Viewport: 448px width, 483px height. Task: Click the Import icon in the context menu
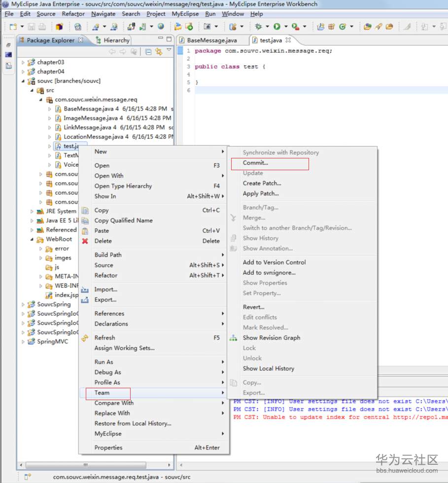pos(85,290)
